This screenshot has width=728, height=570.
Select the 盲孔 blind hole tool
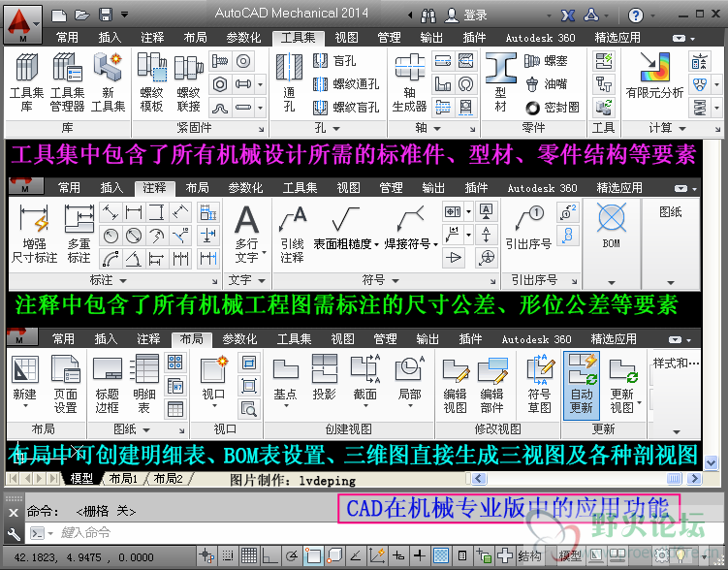(x=334, y=61)
